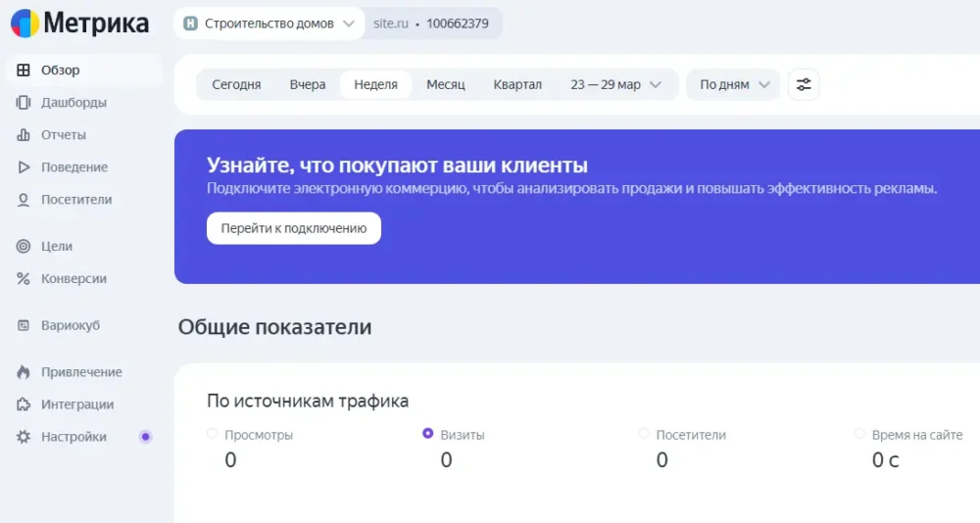Open the filter settings sliders icon
This screenshot has width=980, height=523.
[804, 84]
